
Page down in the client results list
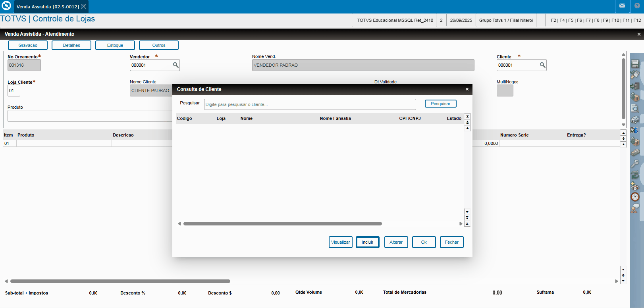(467, 218)
